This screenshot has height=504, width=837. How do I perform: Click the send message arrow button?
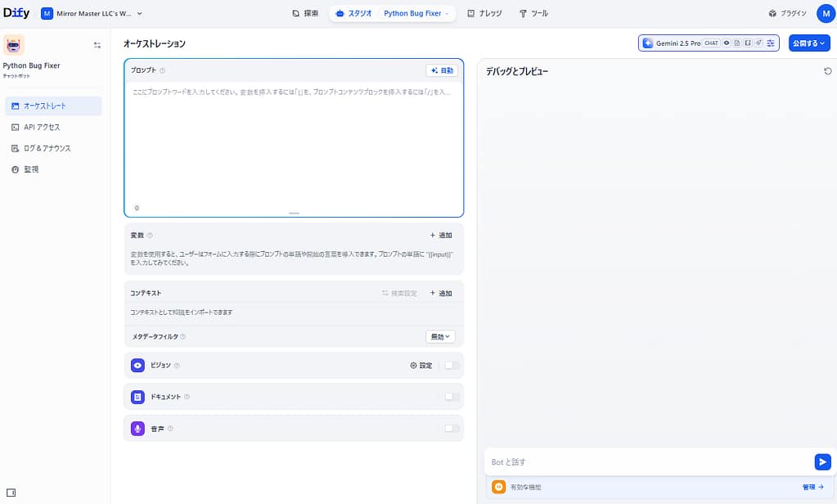pos(822,462)
